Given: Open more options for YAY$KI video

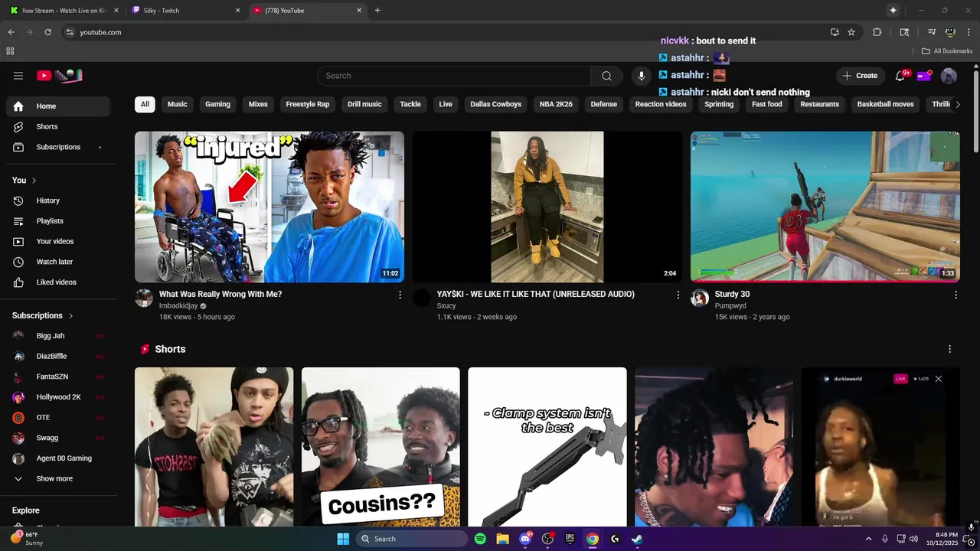Looking at the screenshot, I should 678,295.
